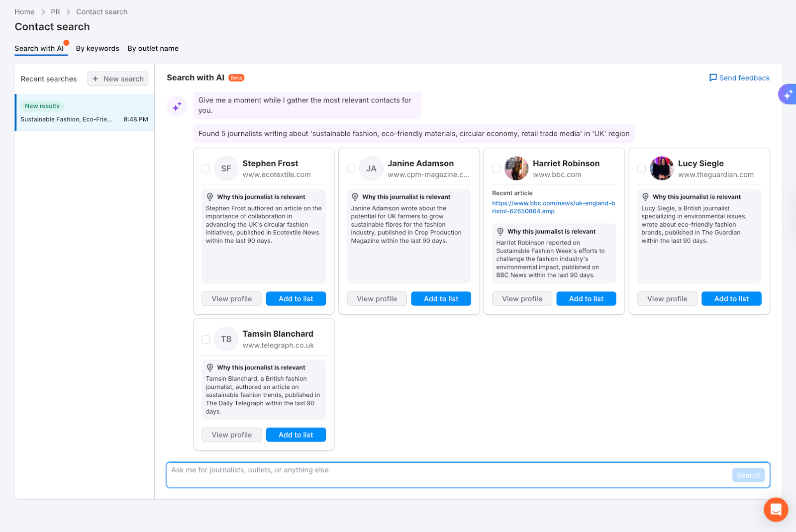Switch to the By keywords tab

[x=98, y=48]
